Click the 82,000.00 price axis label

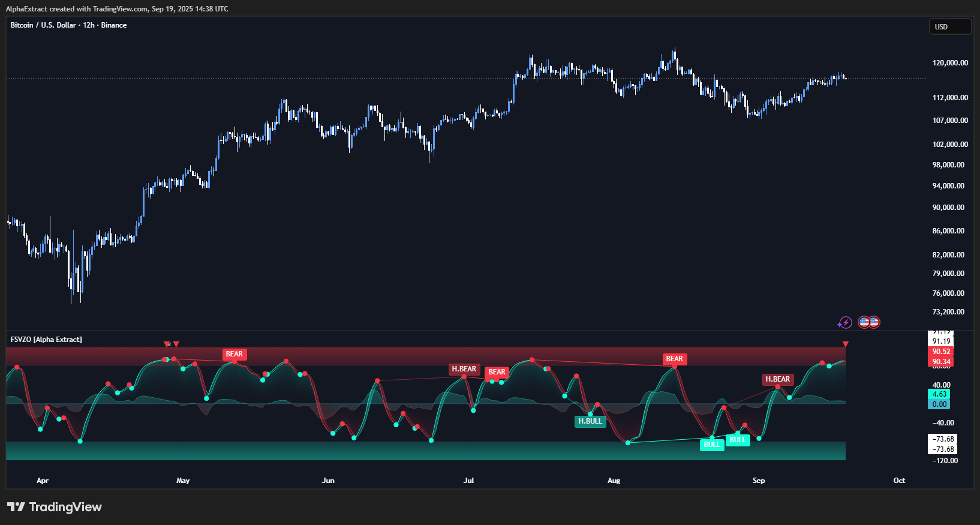[x=948, y=255]
